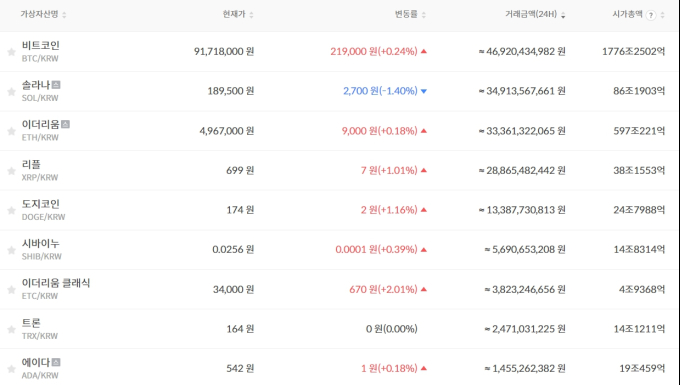Select the SHIB/KRW pair label

click(42, 256)
